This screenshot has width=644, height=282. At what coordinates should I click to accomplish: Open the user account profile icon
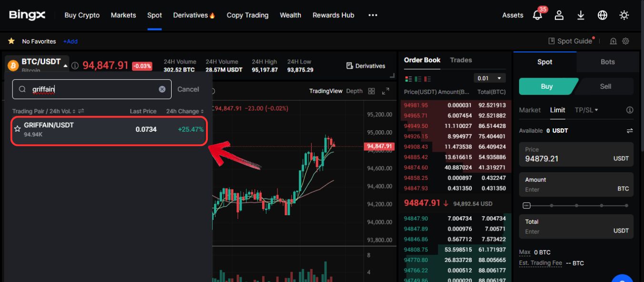point(559,15)
